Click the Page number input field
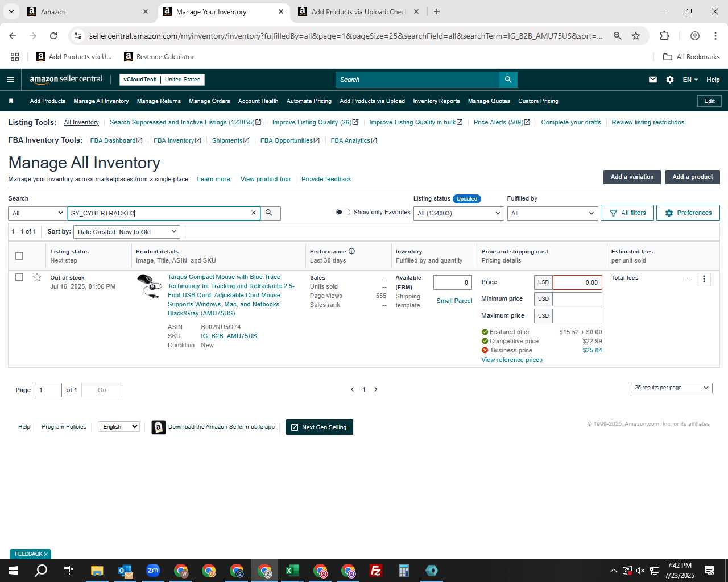728x582 pixels. [x=48, y=390]
